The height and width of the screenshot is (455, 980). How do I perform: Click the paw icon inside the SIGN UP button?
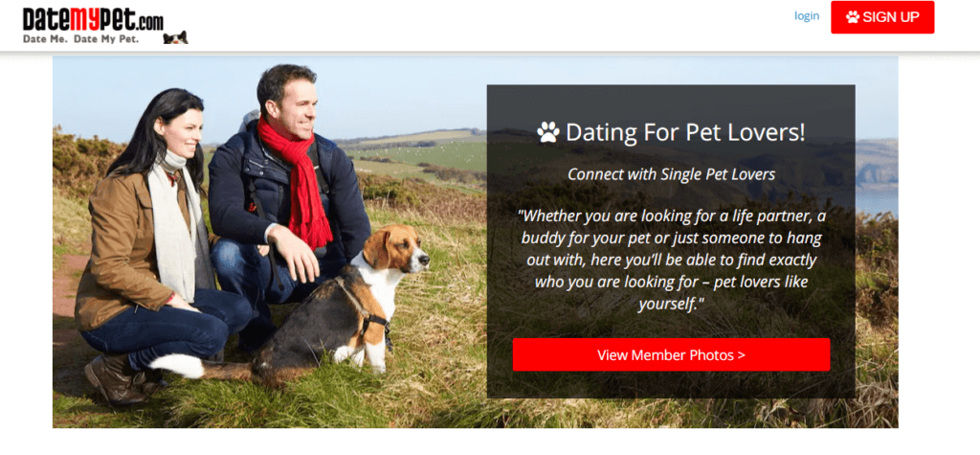tap(853, 17)
